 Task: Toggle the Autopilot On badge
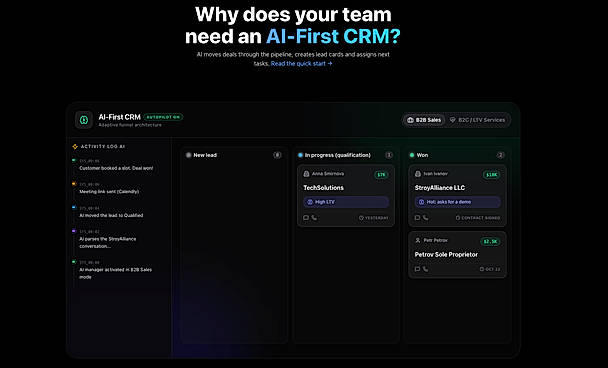click(163, 117)
